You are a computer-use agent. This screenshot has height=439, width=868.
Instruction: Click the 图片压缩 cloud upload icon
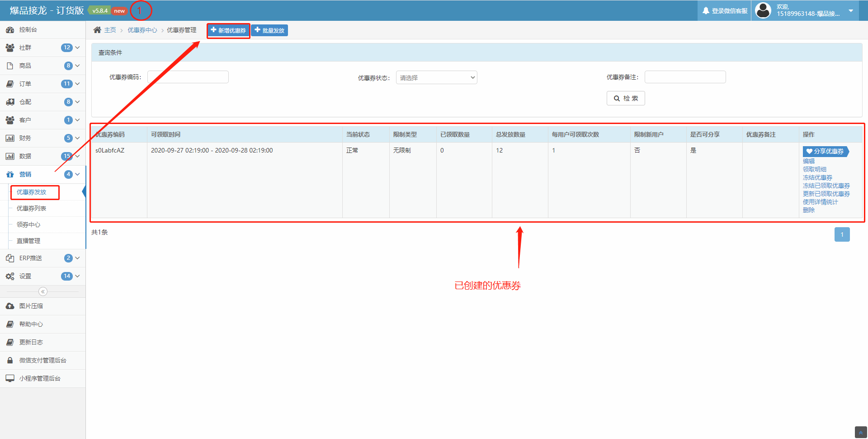[10, 306]
